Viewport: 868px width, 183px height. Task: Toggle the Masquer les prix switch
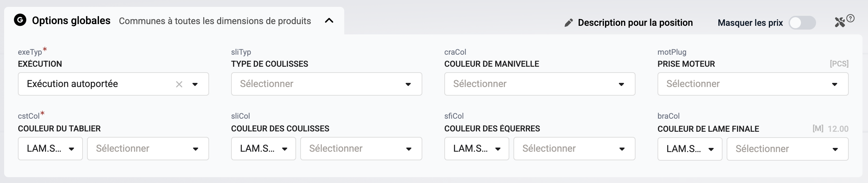802,23
